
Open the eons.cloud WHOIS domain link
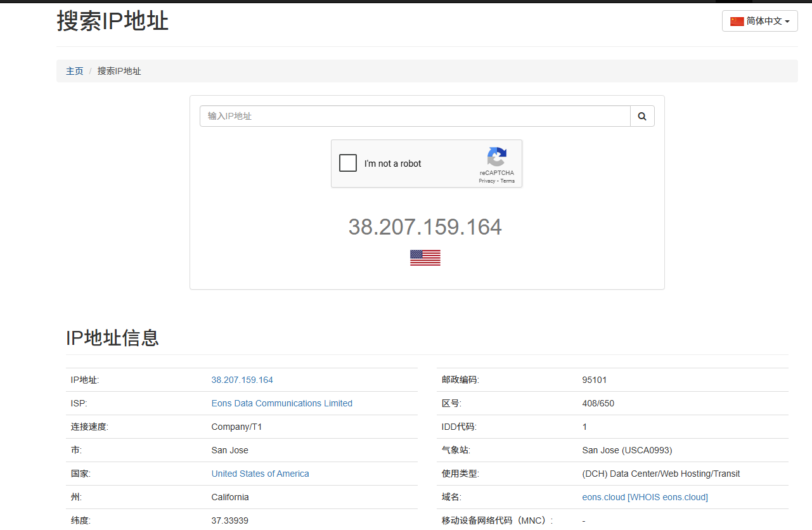pos(645,497)
